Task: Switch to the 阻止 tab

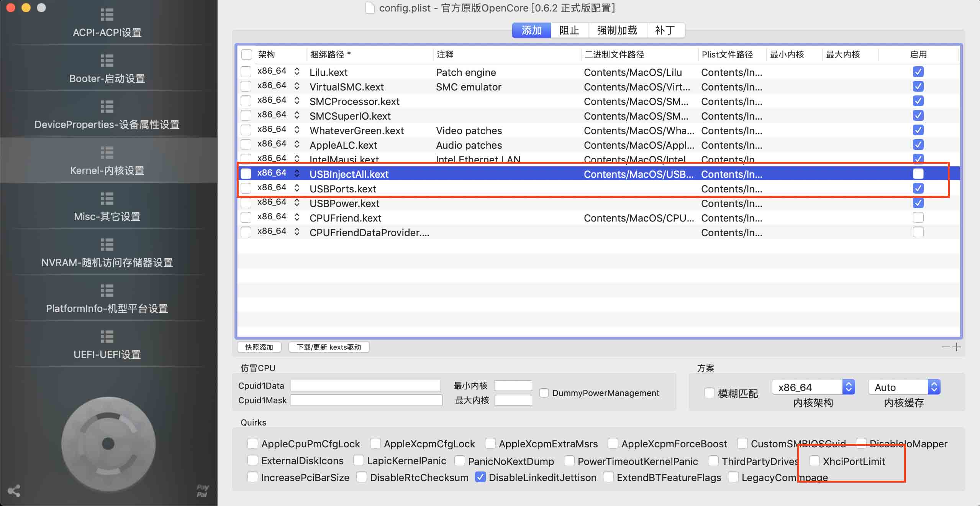Action: coord(569,30)
